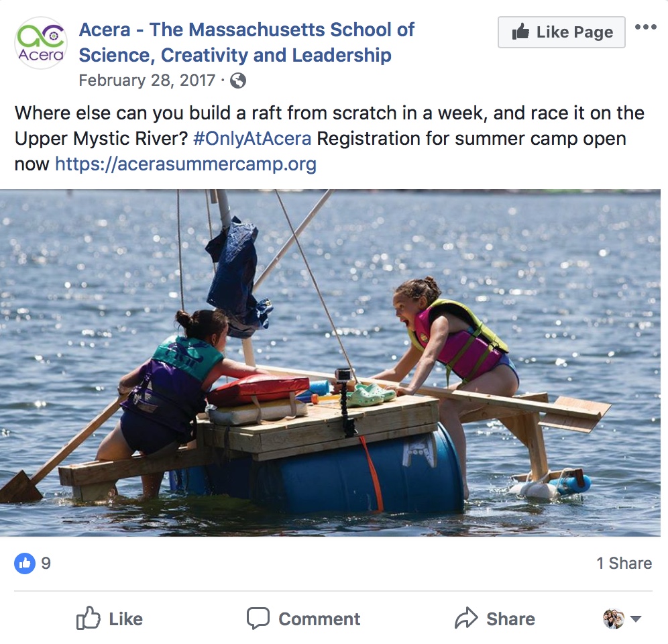This screenshot has height=644, width=668.
Task: Expand the post-as profile dropdown arrow
Action: 636,619
